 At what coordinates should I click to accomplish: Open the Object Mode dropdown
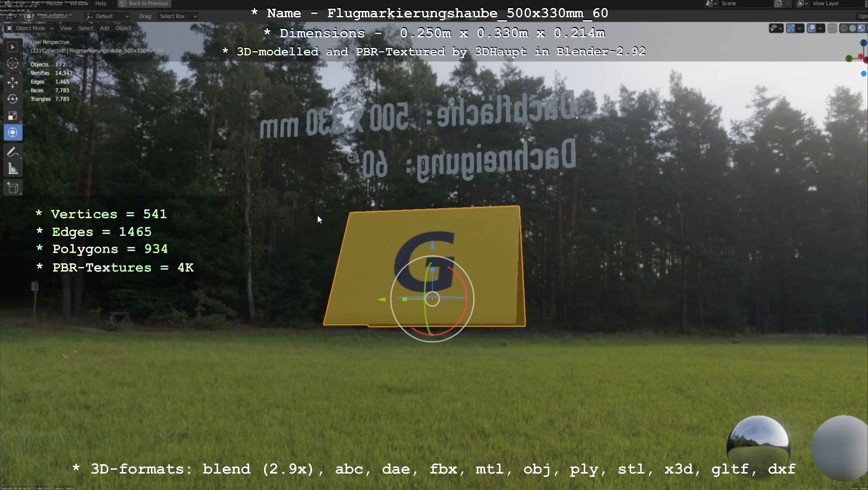pos(30,28)
